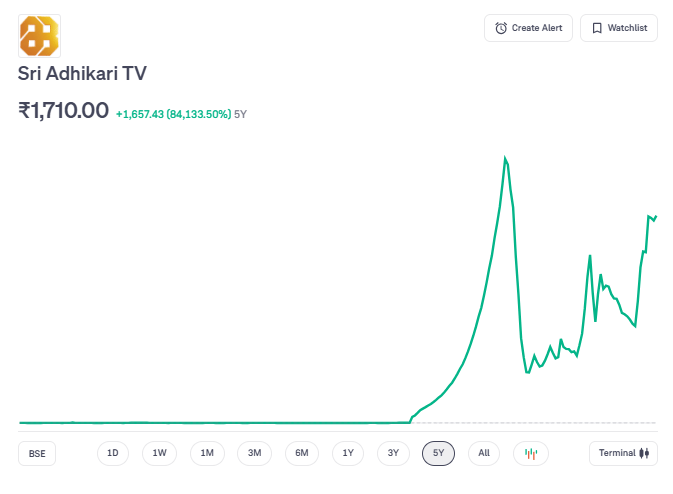
Task: Switch to candlestick chart view
Action: (531, 453)
